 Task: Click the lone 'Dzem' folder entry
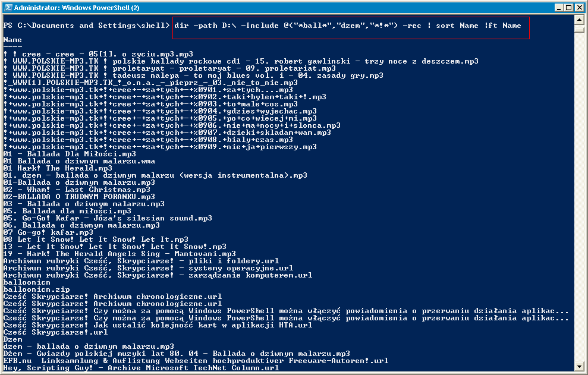pyautogui.click(x=12, y=339)
